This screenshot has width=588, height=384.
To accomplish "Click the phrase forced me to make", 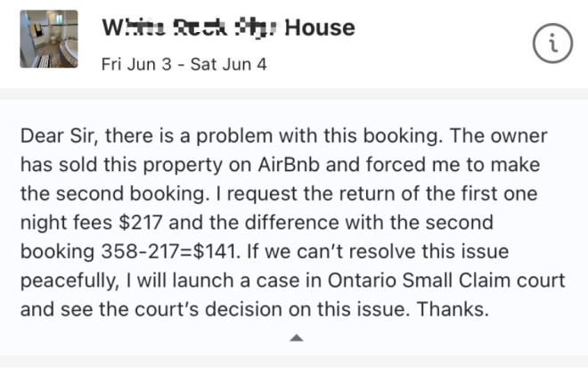I will click(x=453, y=165).
